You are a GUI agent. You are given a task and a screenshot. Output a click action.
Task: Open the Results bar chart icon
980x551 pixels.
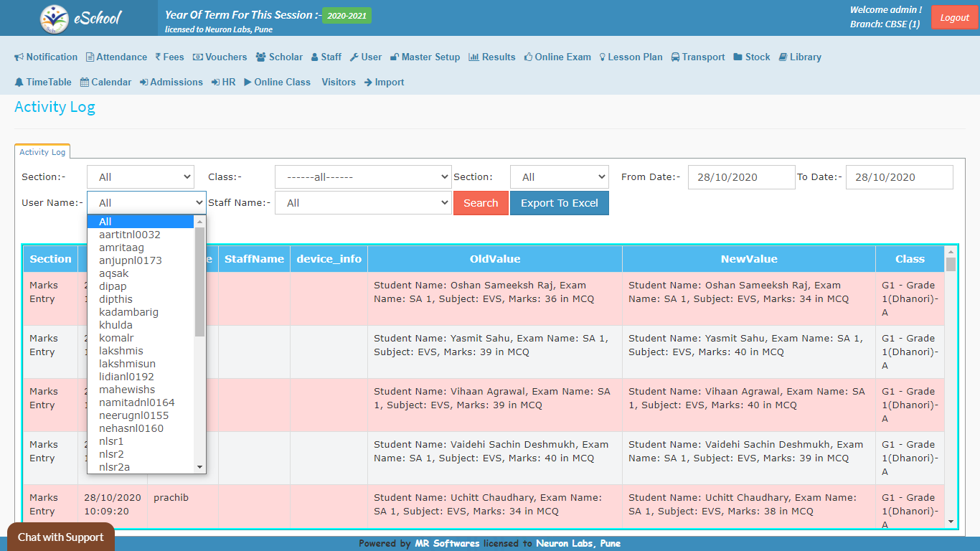tap(473, 57)
